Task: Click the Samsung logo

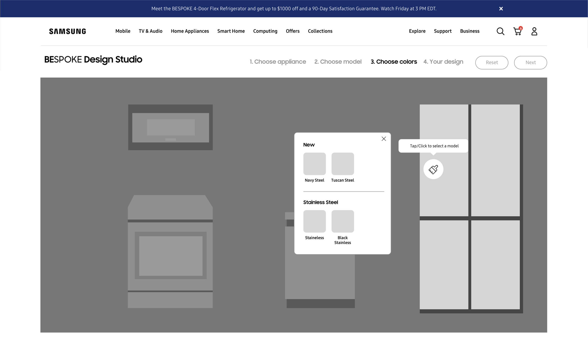Action: click(68, 31)
